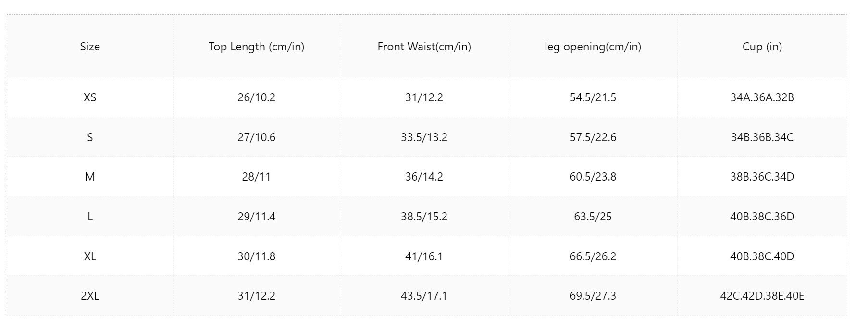This screenshot has height=329, width=868.
Task: Select the M size row label
Action: click(90, 177)
